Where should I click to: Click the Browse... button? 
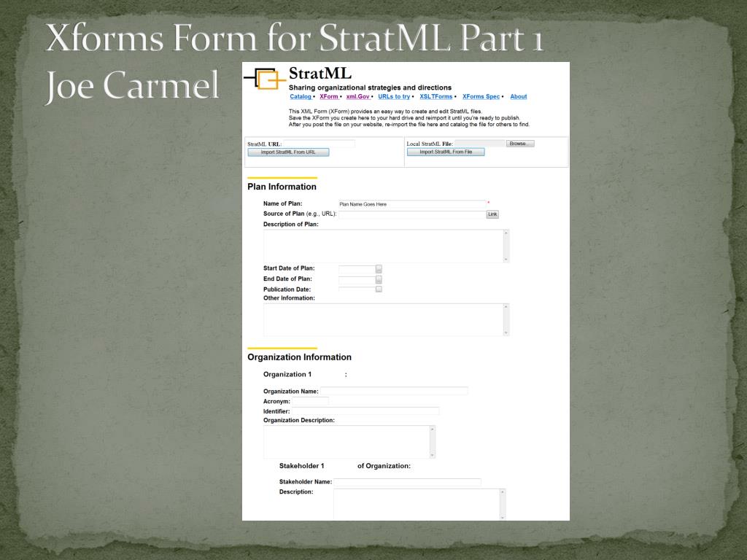tap(519, 144)
